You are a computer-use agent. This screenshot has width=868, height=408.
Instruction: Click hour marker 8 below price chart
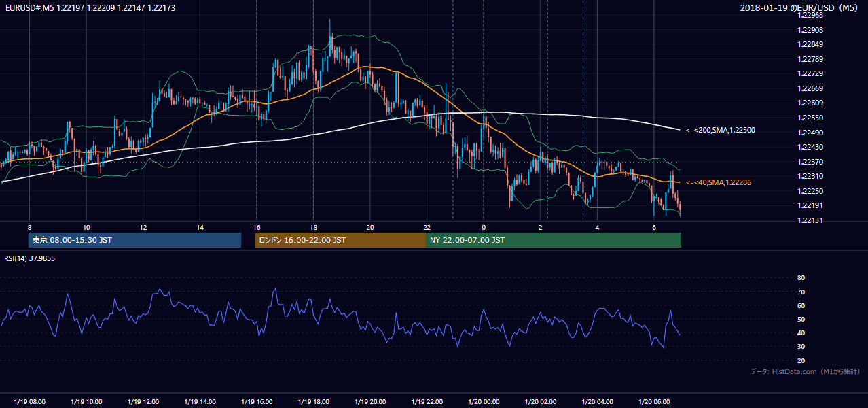[x=29, y=227]
